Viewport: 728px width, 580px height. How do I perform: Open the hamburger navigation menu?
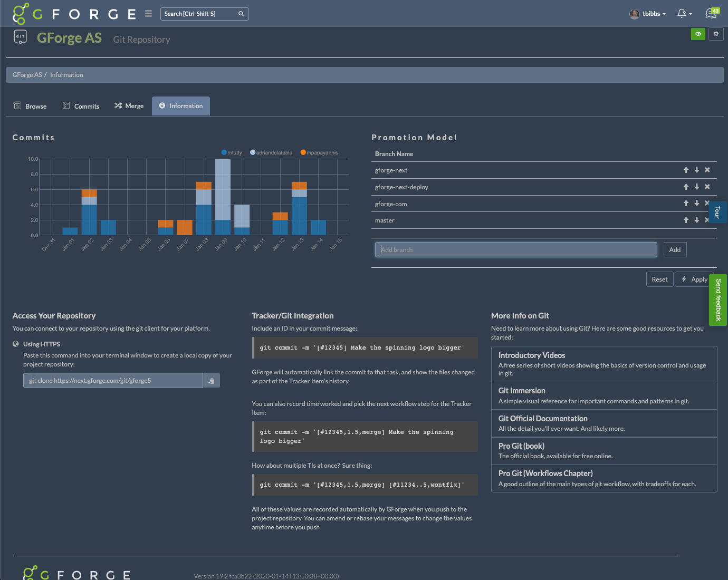pyautogui.click(x=149, y=14)
